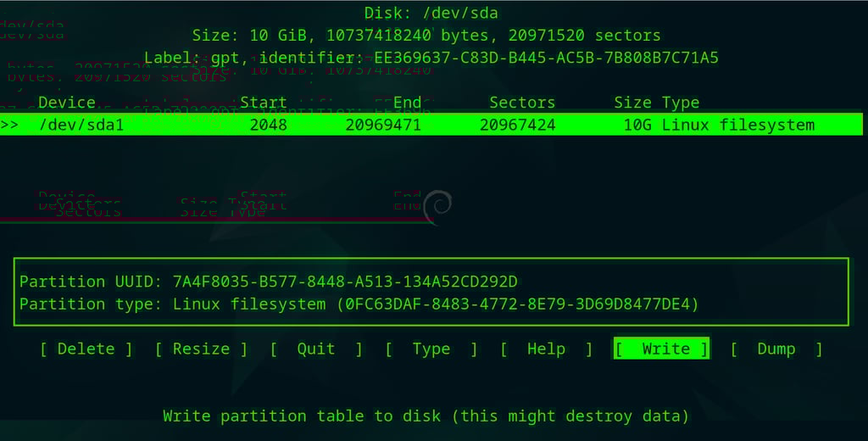Image resolution: width=868 pixels, height=441 pixels.
Task: Select the Delete menu option
Action: [86, 349]
